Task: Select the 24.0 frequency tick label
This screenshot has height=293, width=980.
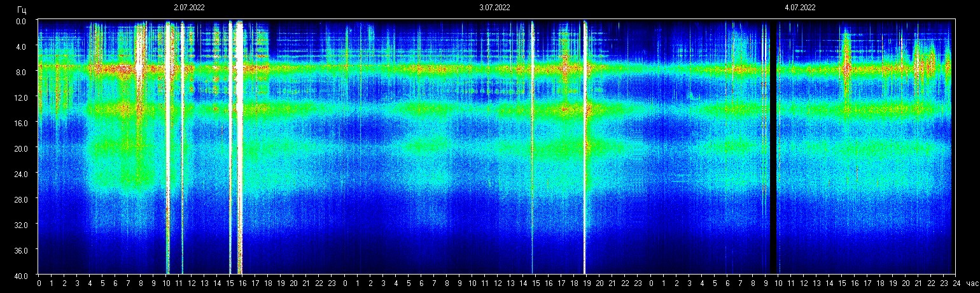Action: point(20,173)
